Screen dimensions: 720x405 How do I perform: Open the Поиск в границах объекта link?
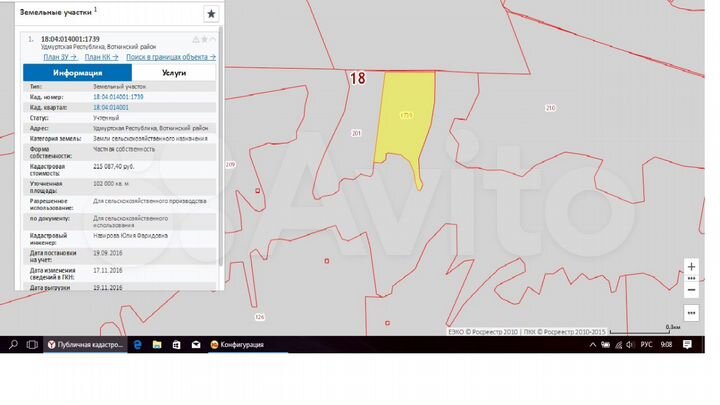(x=171, y=57)
